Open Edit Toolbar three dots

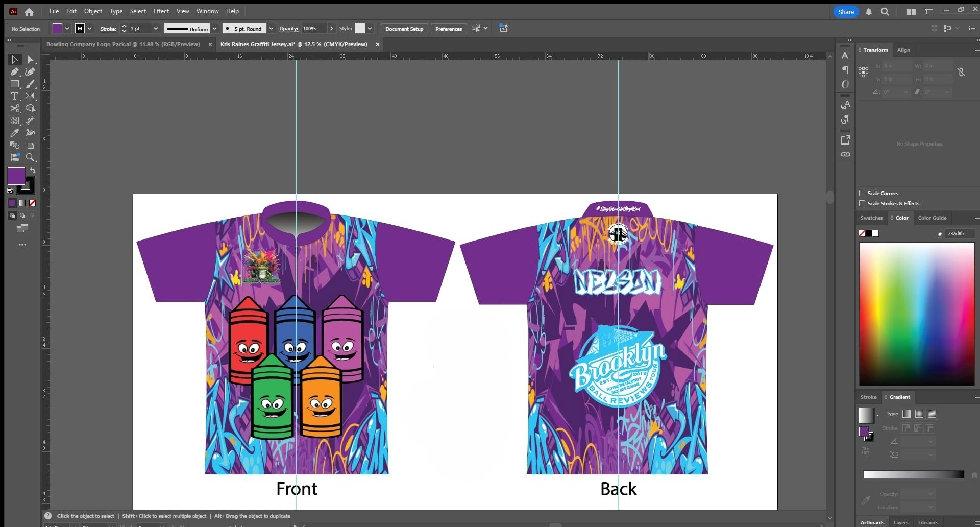click(22, 245)
